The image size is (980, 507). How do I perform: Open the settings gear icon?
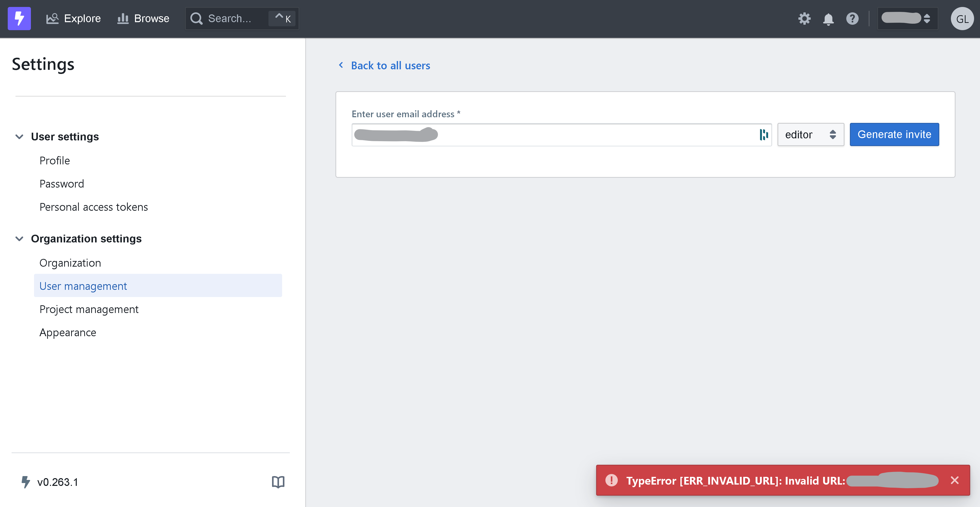pyautogui.click(x=804, y=19)
